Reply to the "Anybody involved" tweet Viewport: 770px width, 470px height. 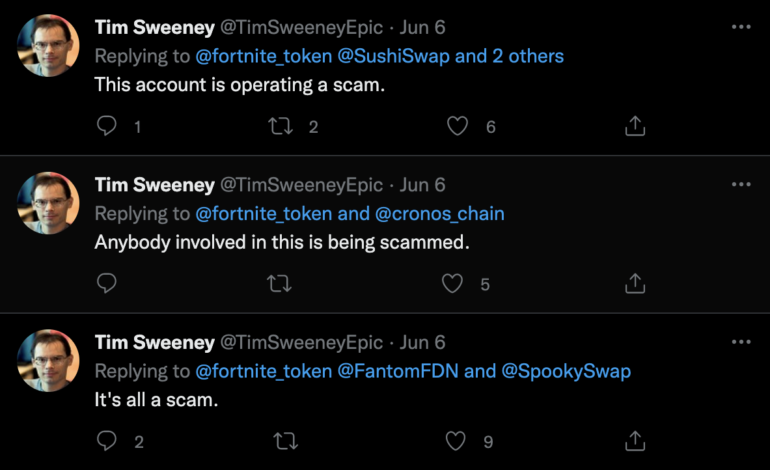point(107,284)
